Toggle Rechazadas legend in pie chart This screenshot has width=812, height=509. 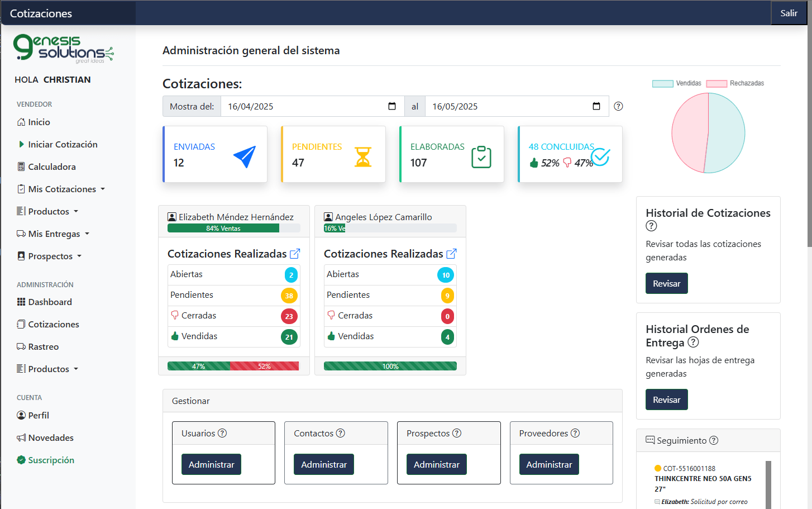point(735,83)
